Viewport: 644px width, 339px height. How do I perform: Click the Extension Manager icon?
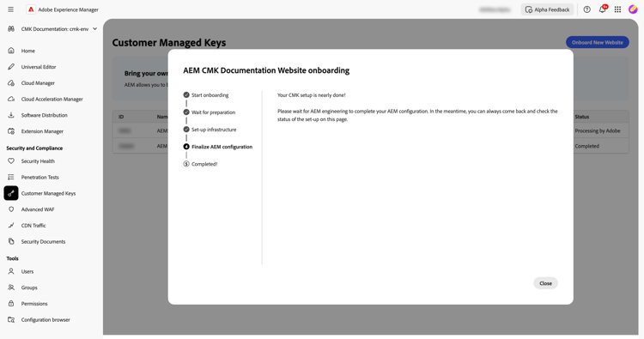pos(11,131)
